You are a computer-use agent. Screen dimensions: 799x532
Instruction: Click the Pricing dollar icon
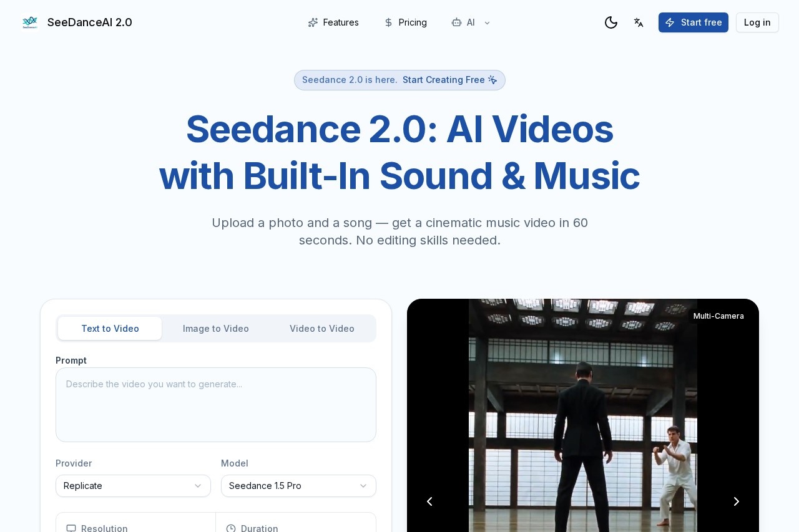point(388,22)
